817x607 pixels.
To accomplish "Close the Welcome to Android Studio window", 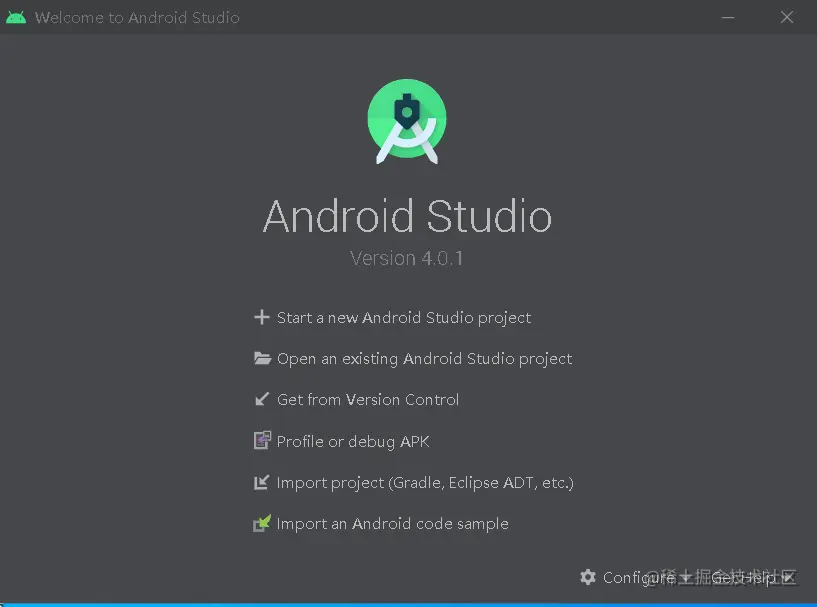I will click(787, 17).
